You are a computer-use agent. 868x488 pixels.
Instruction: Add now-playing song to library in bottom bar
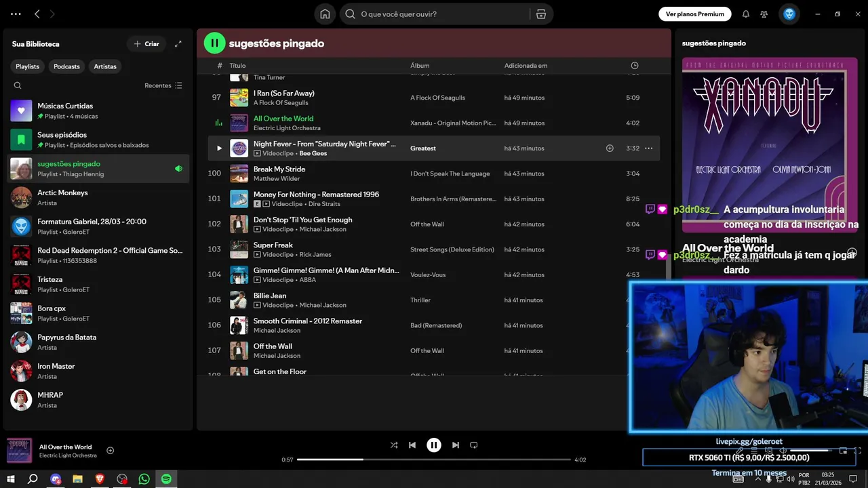[111, 451]
